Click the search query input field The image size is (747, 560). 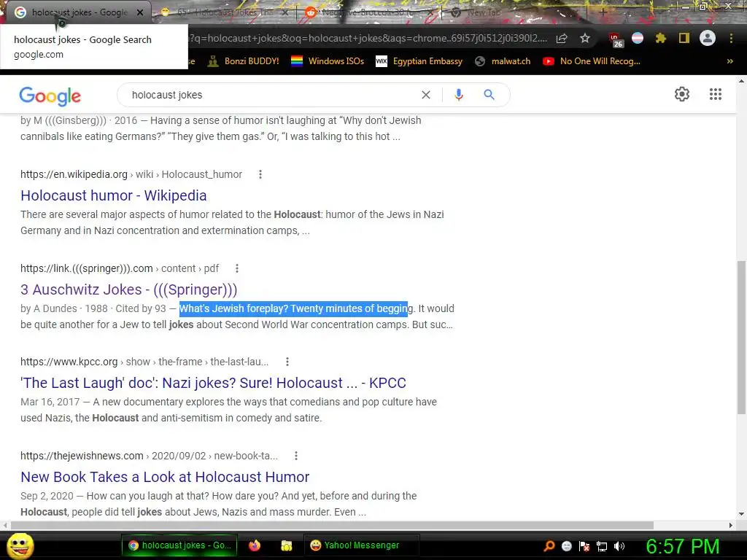pos(271,95)
